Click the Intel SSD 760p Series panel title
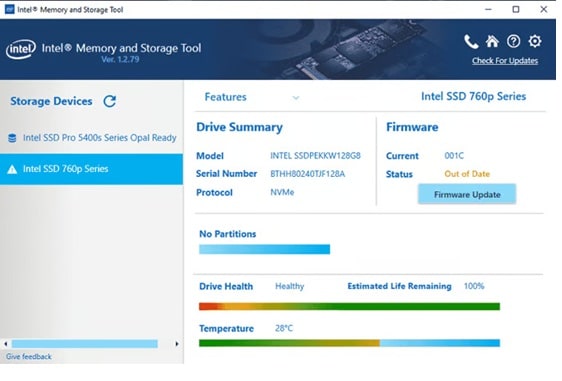Viewport: 562px width, 381px height. [473, 96]
